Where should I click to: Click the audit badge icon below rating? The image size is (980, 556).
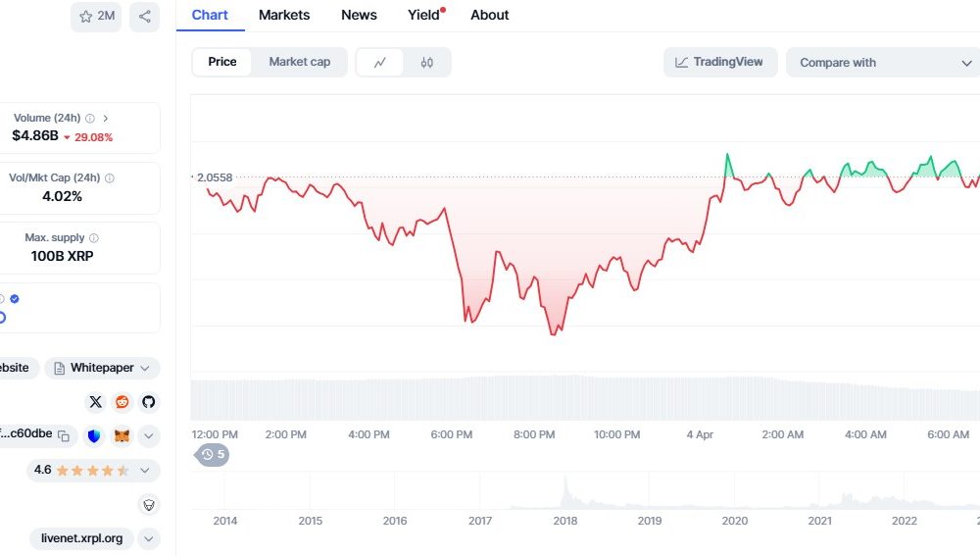149,505
